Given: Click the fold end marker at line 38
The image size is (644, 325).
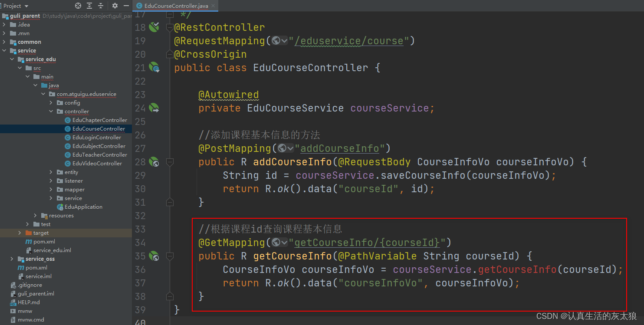Looking at the screenshot, I should point(170,296).
